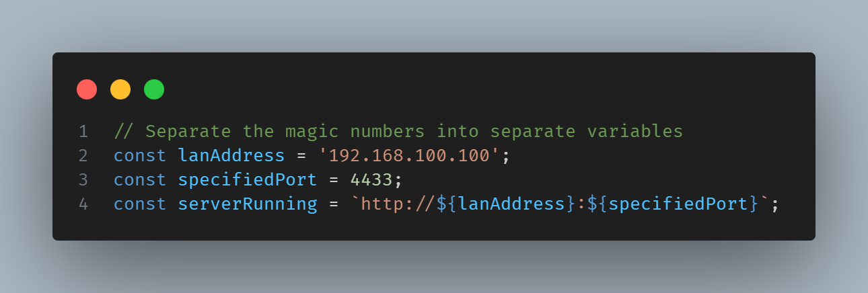Click the const keyword on line 2
868x293 pixels.
[x=140, y=155]
